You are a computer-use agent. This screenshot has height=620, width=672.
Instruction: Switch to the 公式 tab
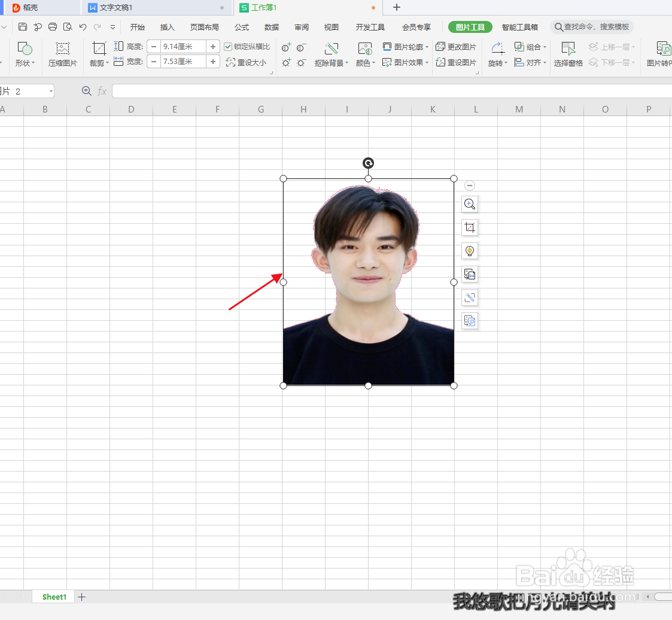tap(242, 27)
